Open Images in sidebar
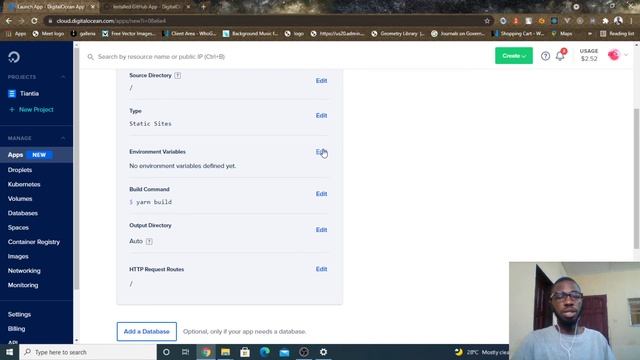The image size is (640, 360). tap(18, 256)
